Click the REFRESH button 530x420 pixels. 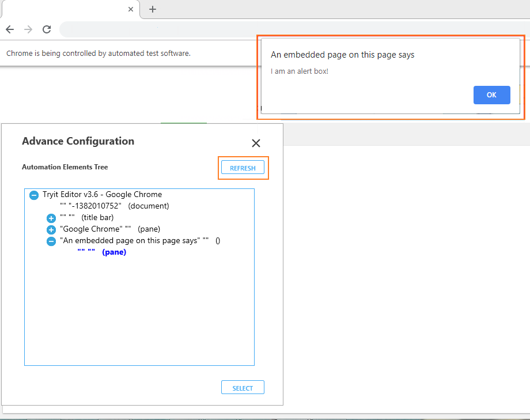(243, 168)
